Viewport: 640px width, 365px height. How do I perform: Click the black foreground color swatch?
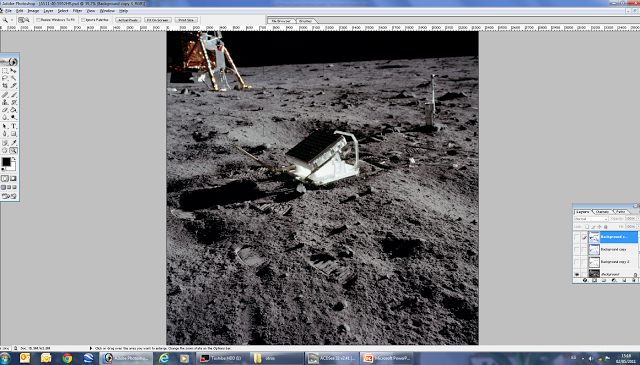pos(6,162)
